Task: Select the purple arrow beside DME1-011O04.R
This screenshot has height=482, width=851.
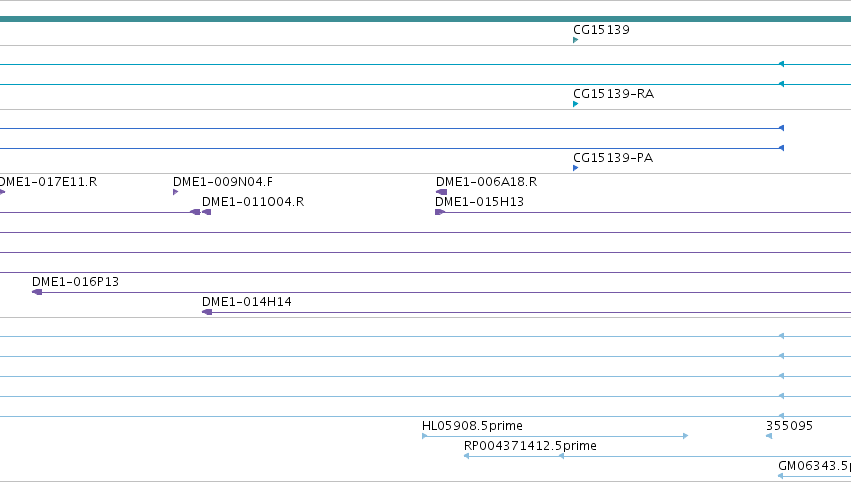Action: 206,212
